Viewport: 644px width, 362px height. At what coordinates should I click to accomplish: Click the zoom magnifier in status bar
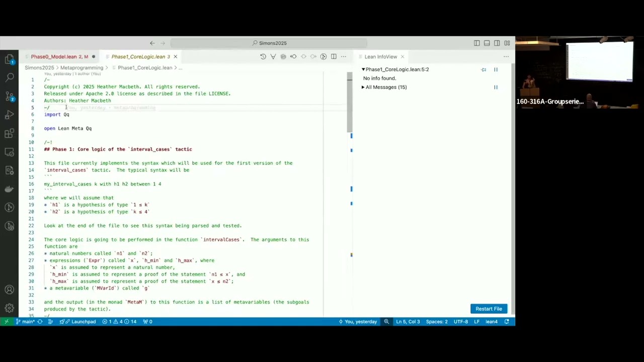[386, 322]
